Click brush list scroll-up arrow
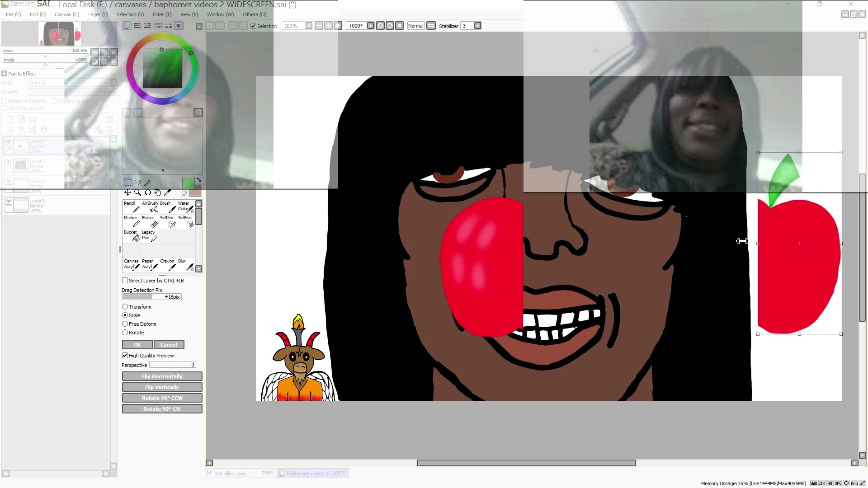868x488 pixels. pyautogui.click(x=198, y=204)
